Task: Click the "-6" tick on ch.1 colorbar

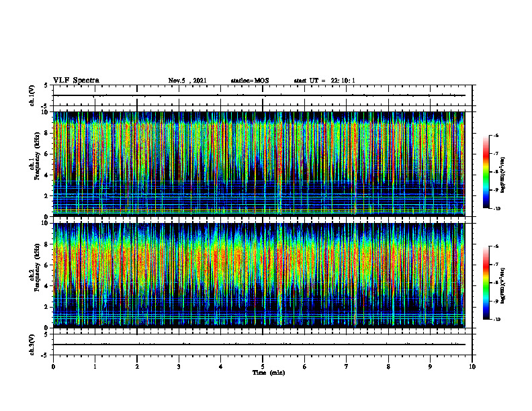Action: point(496,135)
